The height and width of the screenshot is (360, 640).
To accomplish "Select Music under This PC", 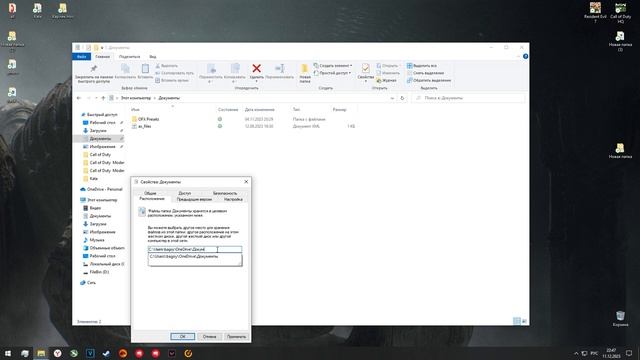I will point(93,240).
